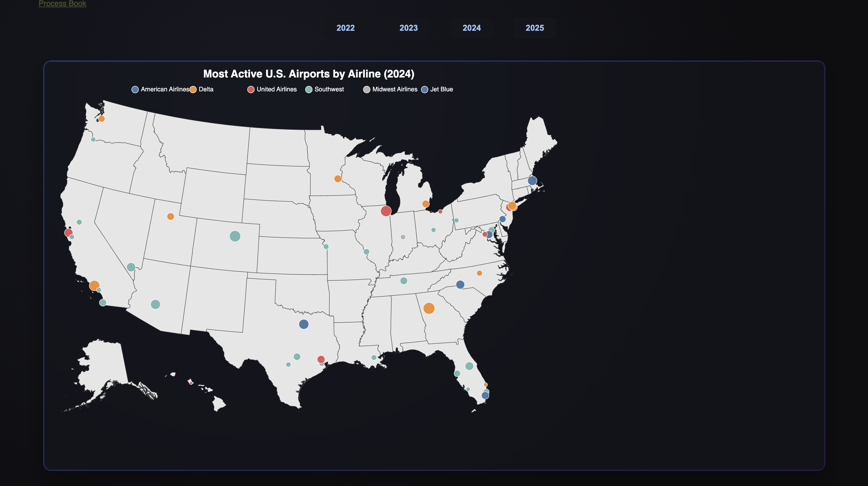The height and width of the screenshot is (486, 868).
Task: Open the Process Book link
Action: pyautogui.click(x=62, y=4)
